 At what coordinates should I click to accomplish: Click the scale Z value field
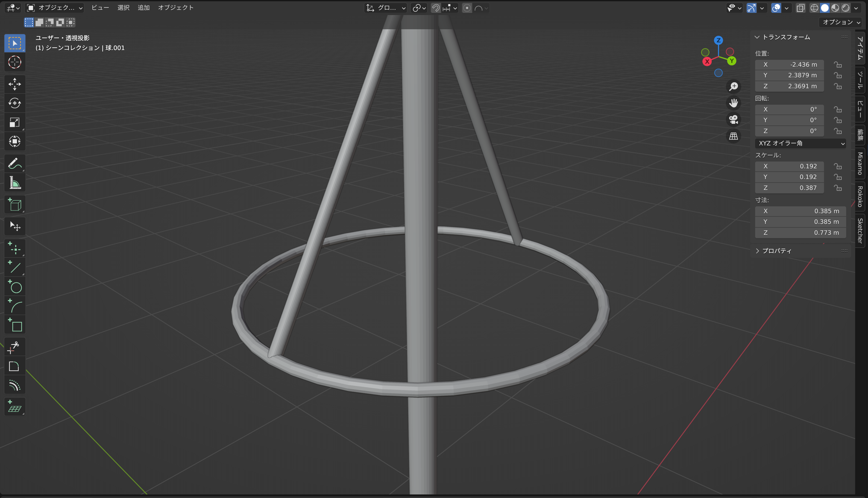(789, 188)
